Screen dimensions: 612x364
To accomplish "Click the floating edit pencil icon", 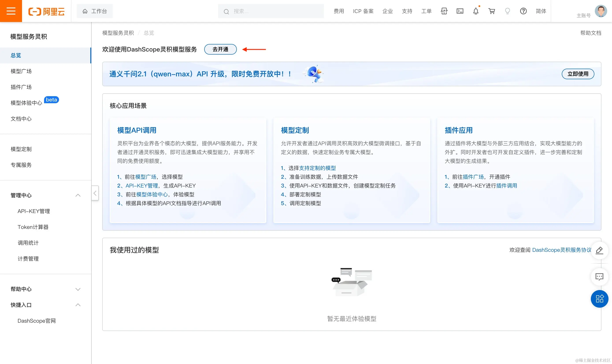I will (599, 250).
